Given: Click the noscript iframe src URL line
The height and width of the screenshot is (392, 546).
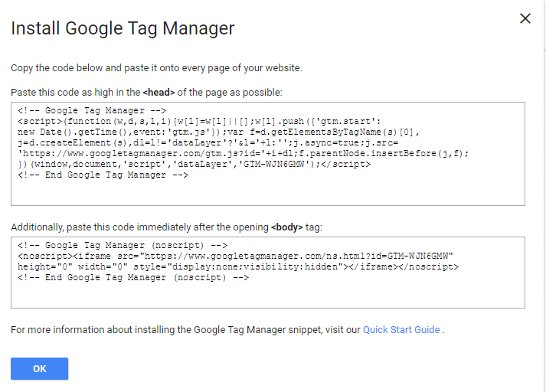Looking at the screenshot, I should point(235,256).
